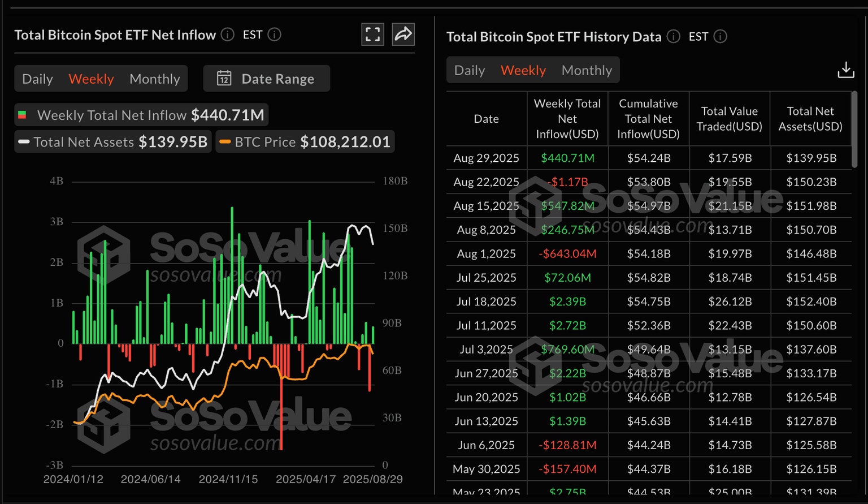
Task: Click the calendar icon in Date Range
Action: 224,79
